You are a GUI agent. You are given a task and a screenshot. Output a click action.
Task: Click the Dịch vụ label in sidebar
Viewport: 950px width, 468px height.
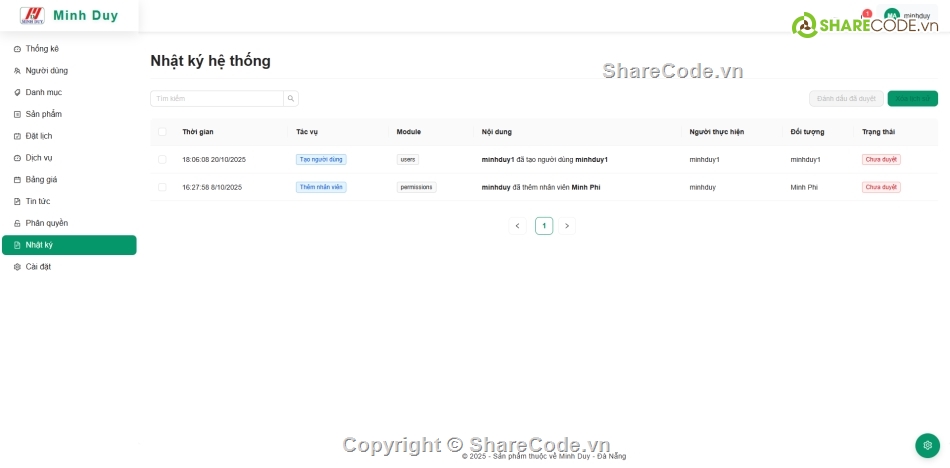(x=39, y=158)
